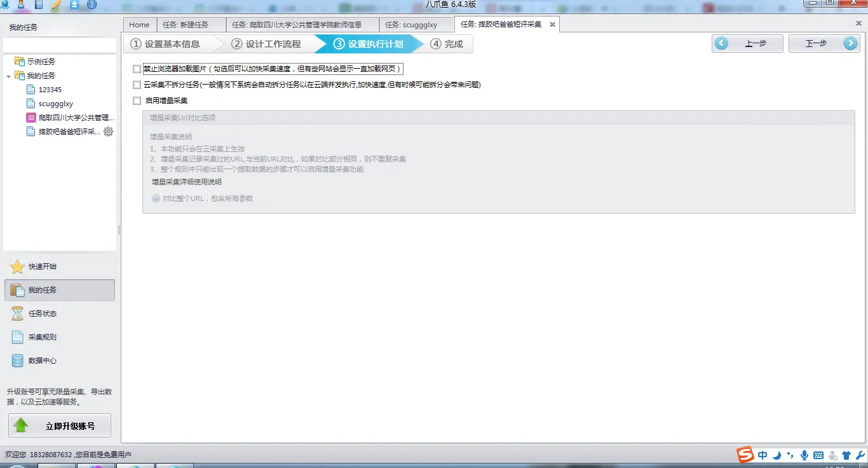
Task: Enable the 启用增量采集 checkbox
Action: click(x=137, y=100)
